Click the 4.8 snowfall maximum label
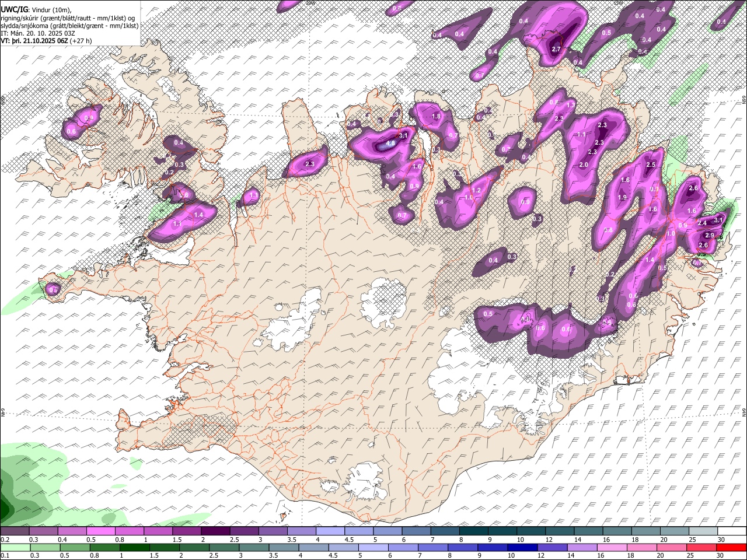This screenshot has width=747, height=560. pyautogui.click(x=391, y=142)
